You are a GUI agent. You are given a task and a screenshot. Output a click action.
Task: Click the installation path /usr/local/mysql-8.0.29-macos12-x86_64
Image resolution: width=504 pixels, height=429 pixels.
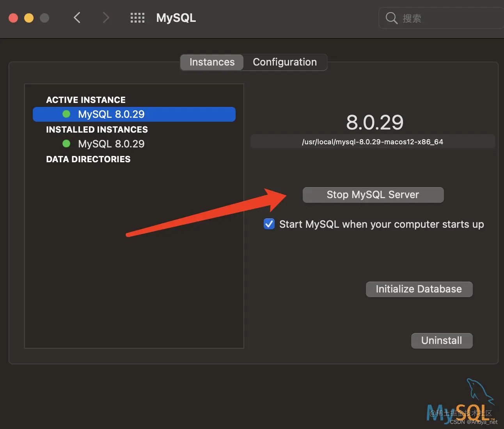pyautogui.click(x=373, y=142)
